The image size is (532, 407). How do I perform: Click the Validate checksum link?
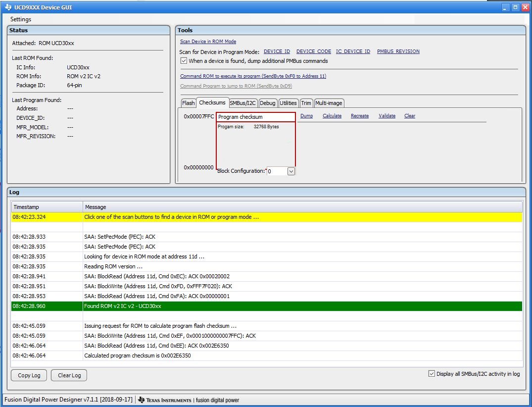(387, 116)
